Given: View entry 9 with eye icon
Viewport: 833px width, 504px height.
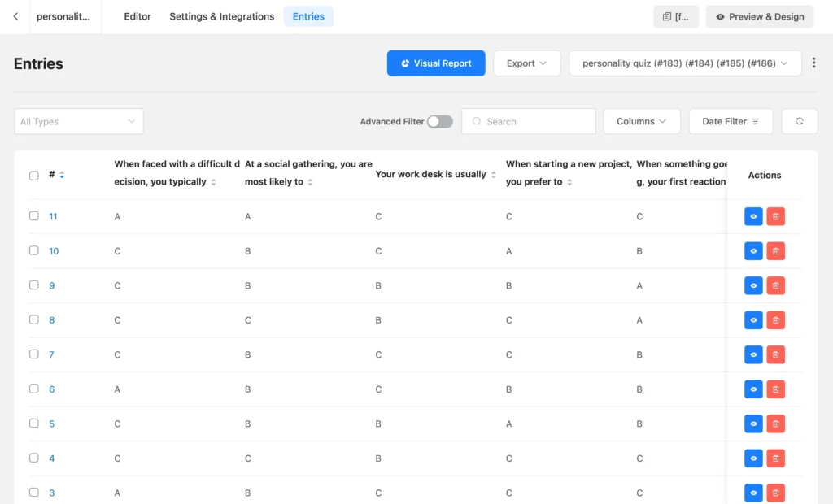Looking at the screenshot, I should [x=753, y=285].
